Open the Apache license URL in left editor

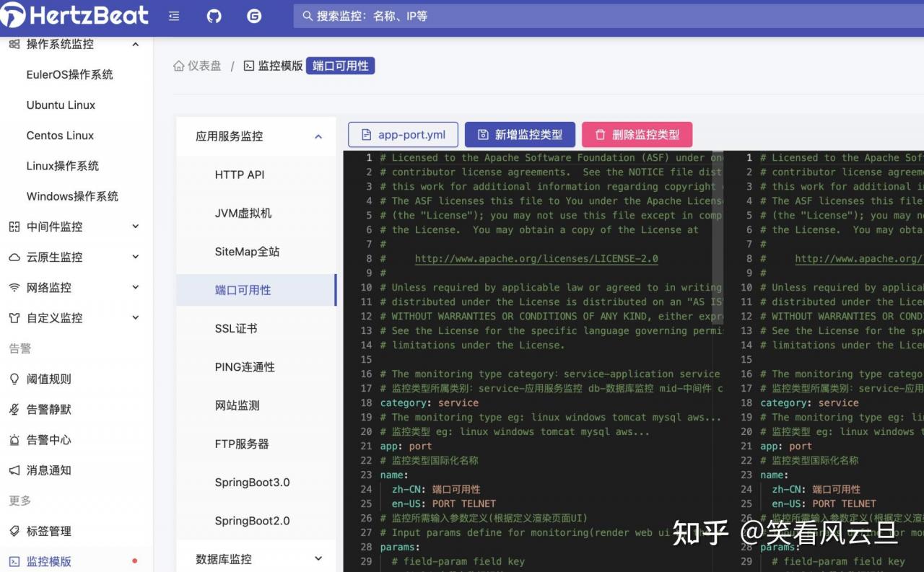pyautogui.click(x=536, y=258)
